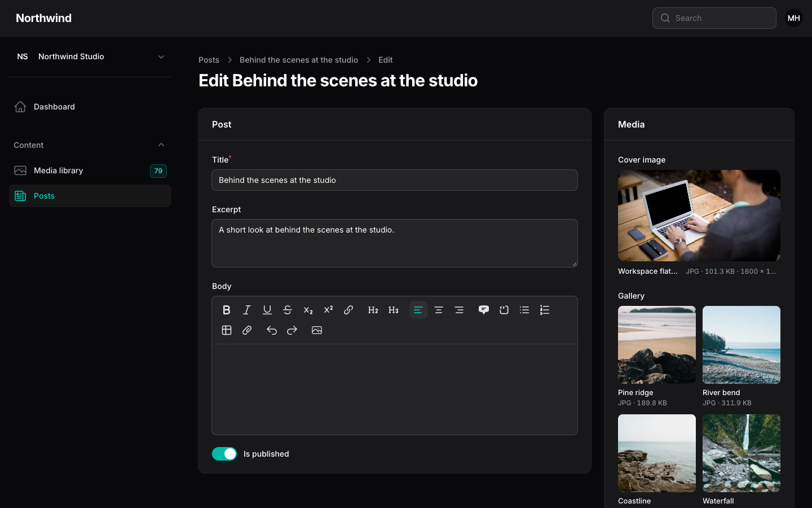The image size is (812, 508).
Task: Select the Pine ridge gallery thumbnail
Action: (657, 345)
